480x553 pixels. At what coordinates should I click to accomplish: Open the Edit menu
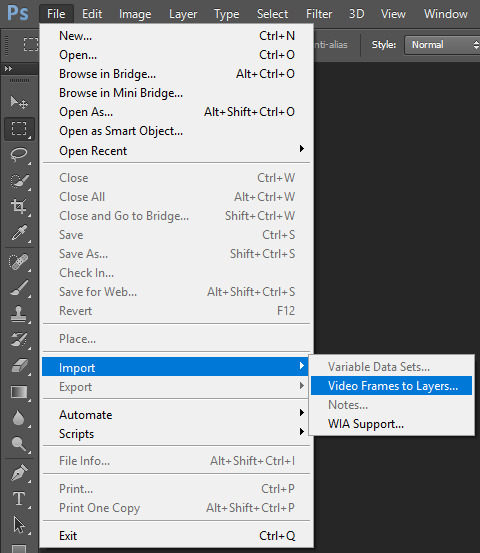tap(92, 14)
